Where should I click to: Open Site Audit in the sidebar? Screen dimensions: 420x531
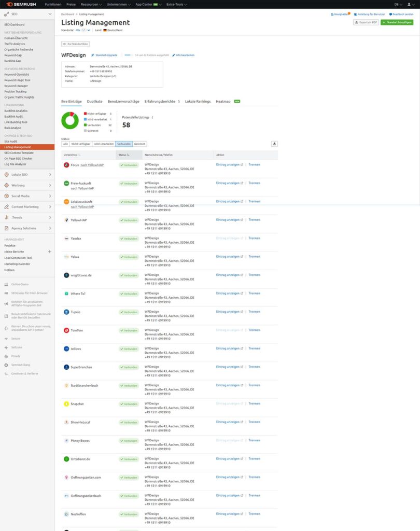point(10,142)
